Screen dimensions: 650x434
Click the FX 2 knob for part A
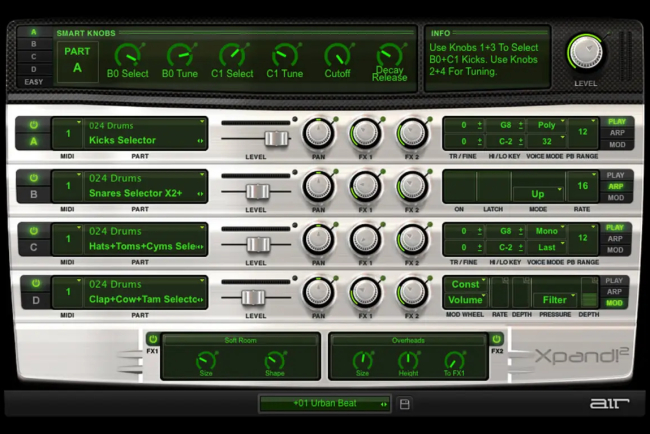(412, 133)
